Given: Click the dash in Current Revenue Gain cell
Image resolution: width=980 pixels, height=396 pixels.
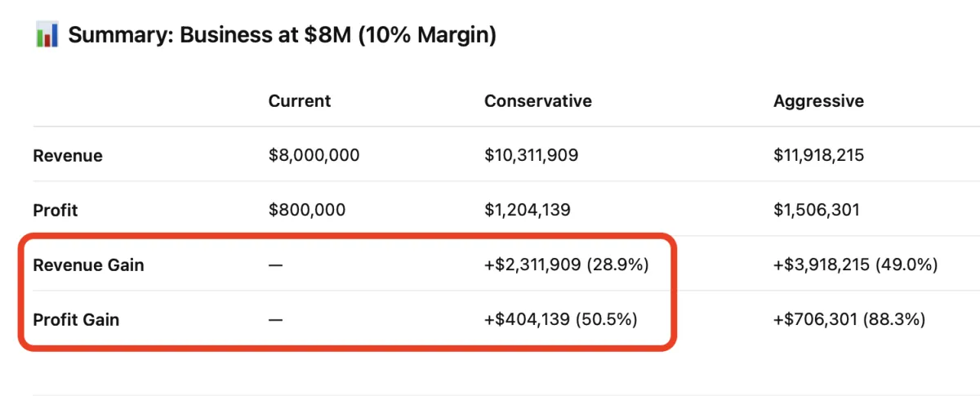Looking at the screenshot, I should [x=275, y=265].
